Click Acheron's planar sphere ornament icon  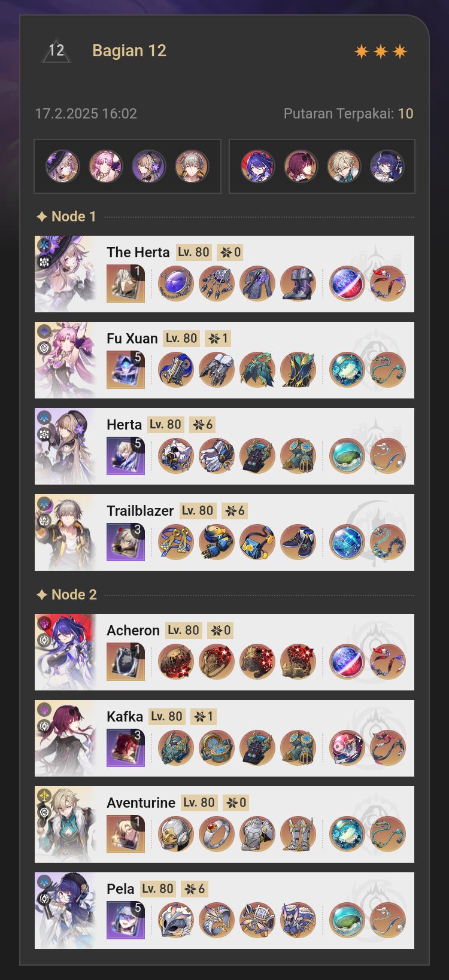[x=347, y=662]
